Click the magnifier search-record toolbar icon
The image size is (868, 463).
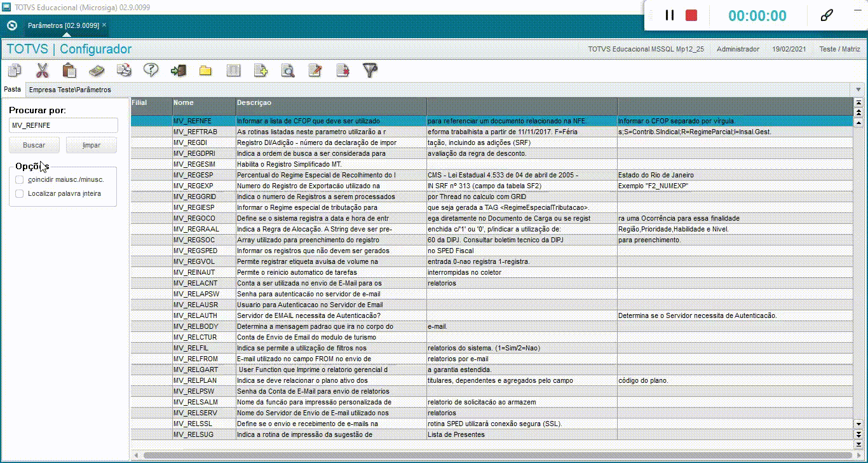288,71
